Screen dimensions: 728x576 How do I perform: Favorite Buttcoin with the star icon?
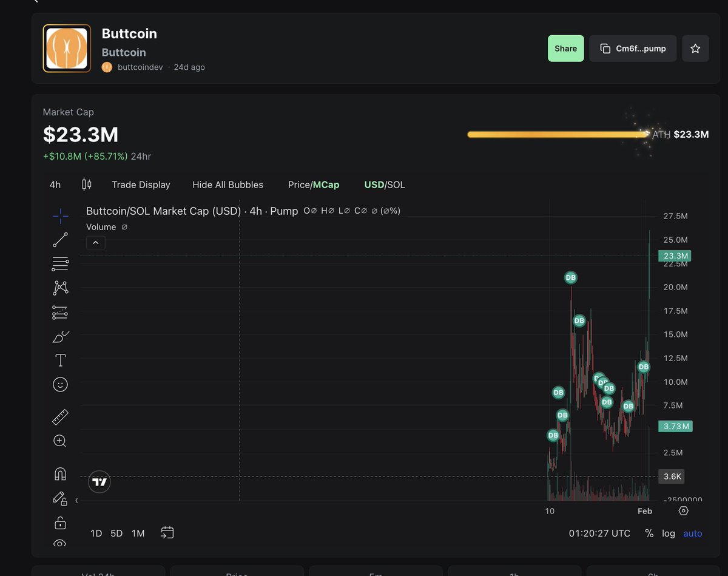click(x=695, y=49)
